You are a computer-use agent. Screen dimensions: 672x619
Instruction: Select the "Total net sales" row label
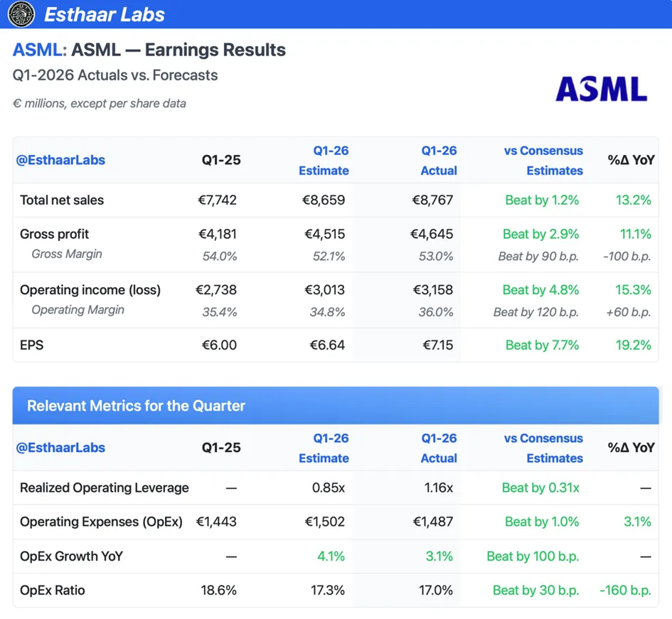point(62,200)
